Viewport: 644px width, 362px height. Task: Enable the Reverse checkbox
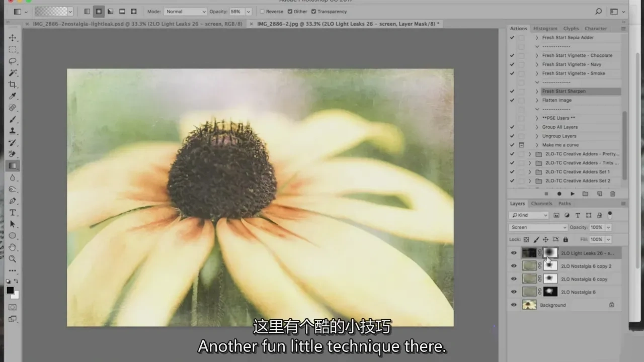(x=263, y=12)
